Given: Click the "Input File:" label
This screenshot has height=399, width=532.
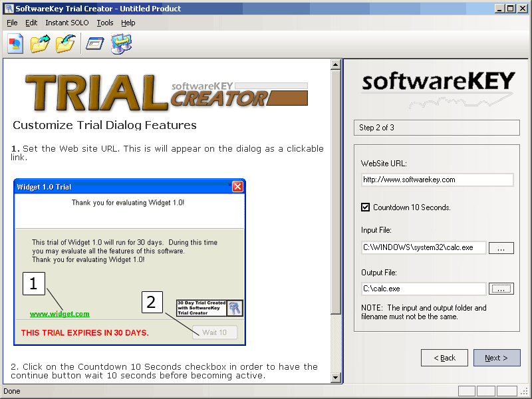Looking at the screenshot, I should 376,230.
